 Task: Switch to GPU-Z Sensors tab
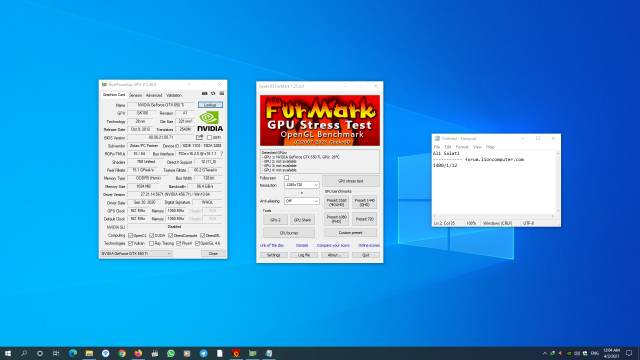(136, 95)
